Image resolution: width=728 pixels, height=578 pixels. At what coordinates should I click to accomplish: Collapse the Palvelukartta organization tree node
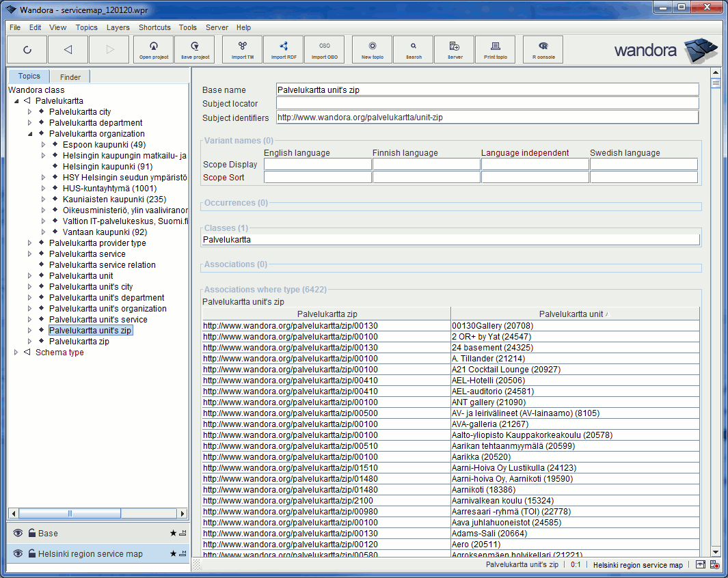tap(30, 133)
